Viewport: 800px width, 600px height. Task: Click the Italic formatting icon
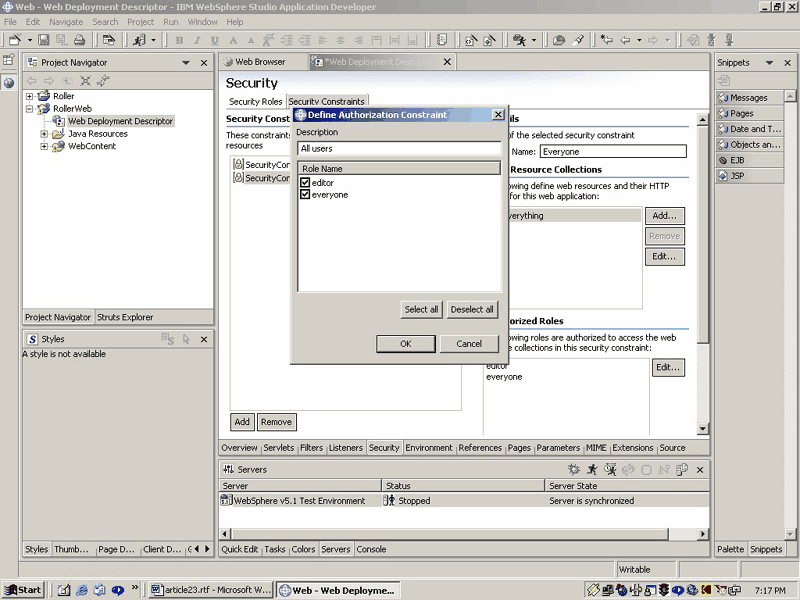tap(197, 40)
